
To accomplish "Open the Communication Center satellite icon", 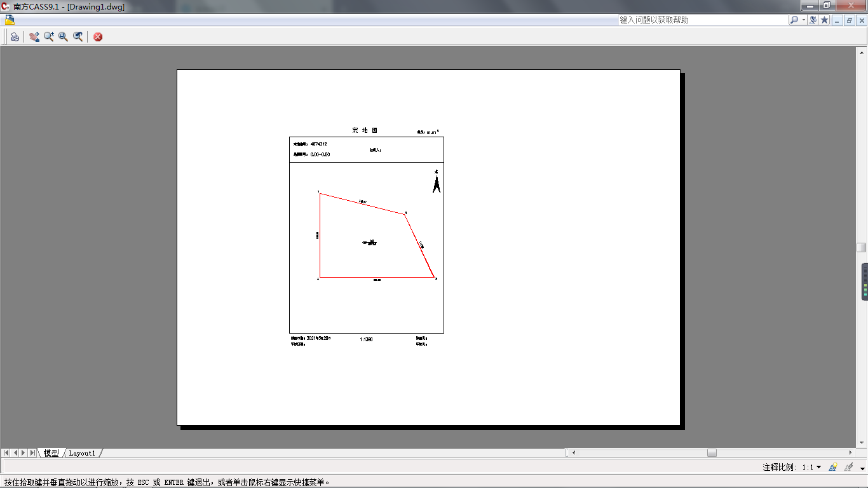I will 813,20.
